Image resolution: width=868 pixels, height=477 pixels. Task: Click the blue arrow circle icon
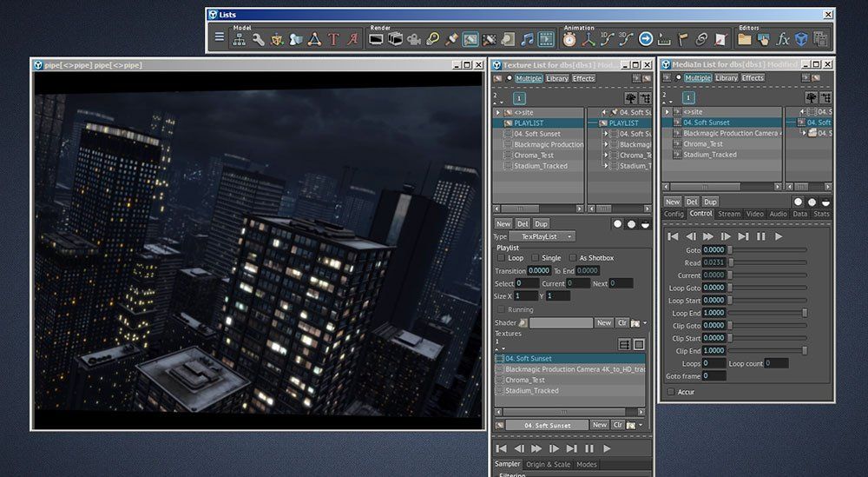pos(646,39)
